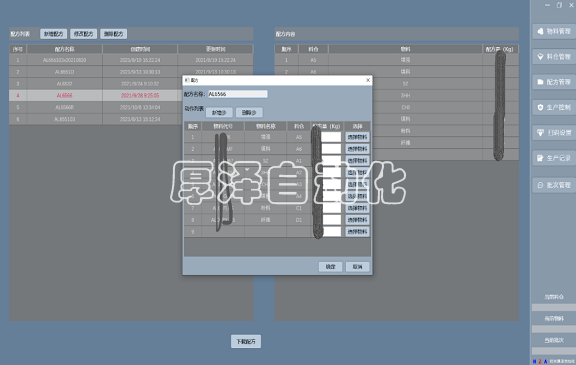Open 批次管理 sidebar item
The height and width of the screenshot is (365, 576).
coord(554,185)
